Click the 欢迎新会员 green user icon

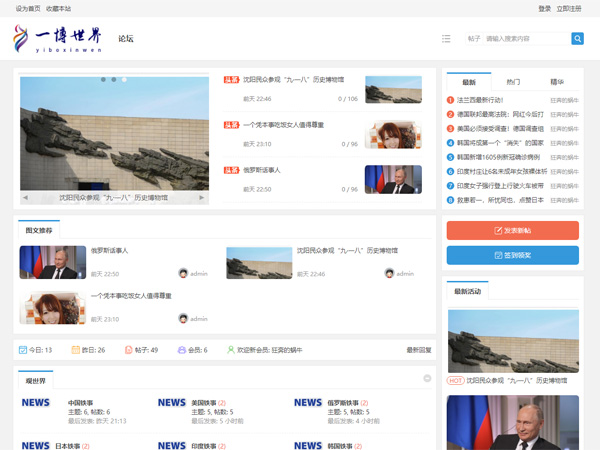coord(231,350)
